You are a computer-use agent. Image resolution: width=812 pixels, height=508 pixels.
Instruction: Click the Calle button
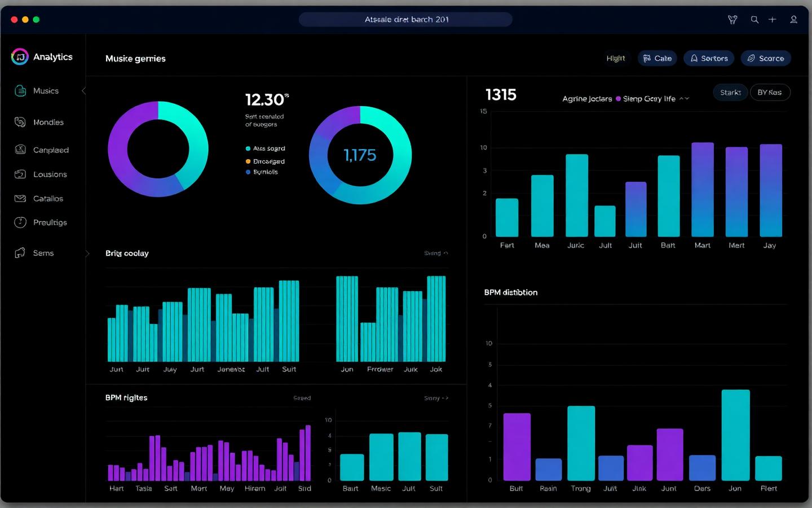click(657, 58)
